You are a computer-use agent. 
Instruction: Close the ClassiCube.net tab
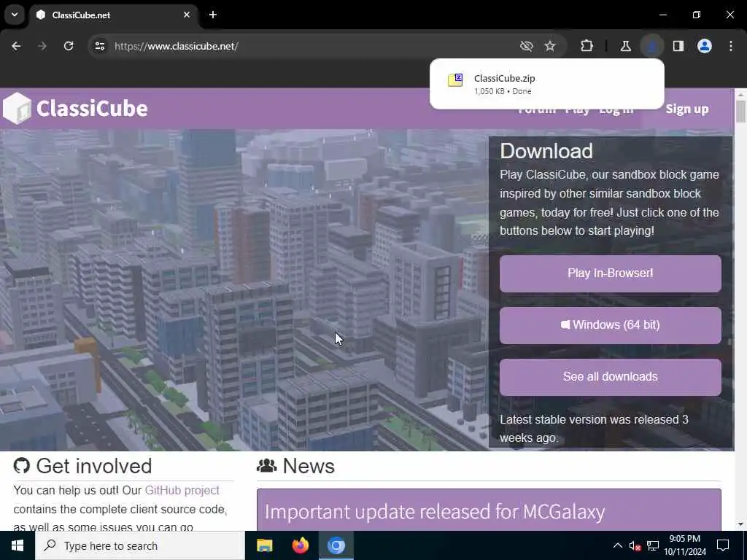[x=187, y=15]
